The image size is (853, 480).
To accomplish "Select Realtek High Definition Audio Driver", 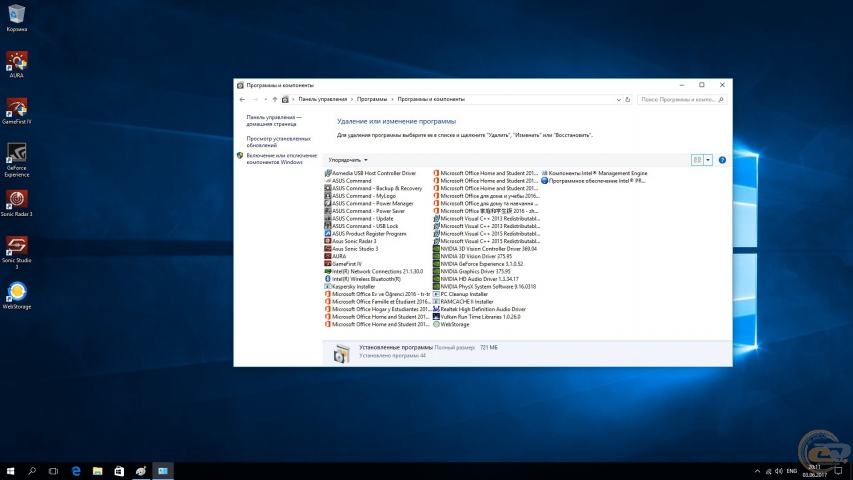I will point(479,309).
